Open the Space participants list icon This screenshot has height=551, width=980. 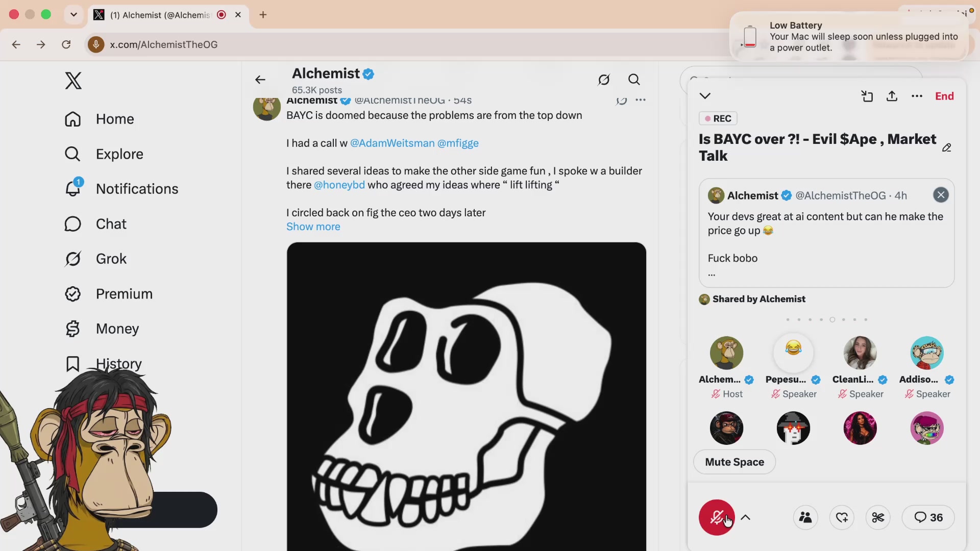[805, 517]
